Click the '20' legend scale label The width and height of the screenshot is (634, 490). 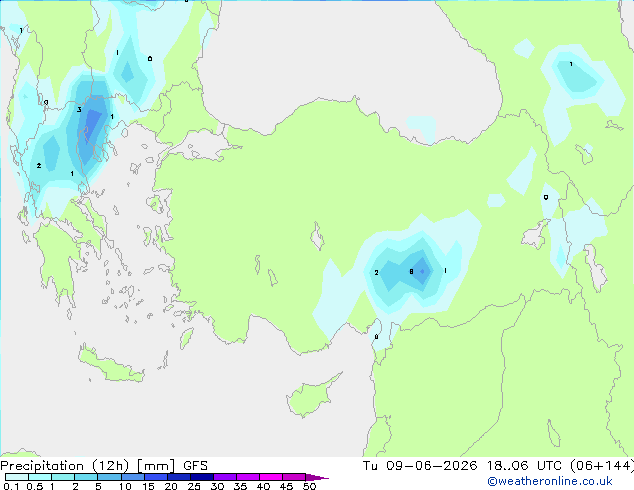[171, 486]
